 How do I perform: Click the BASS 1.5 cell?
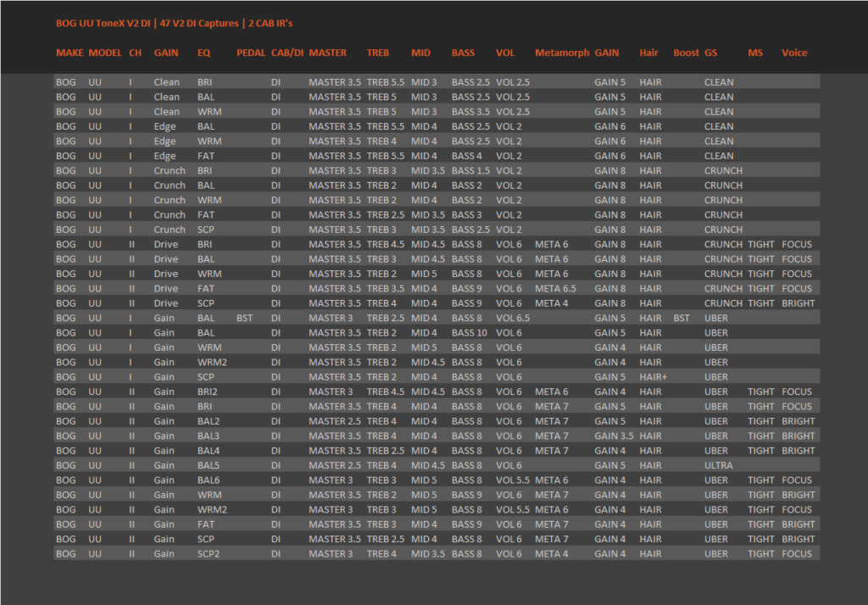pyautogui.click(x=470, y=170)
